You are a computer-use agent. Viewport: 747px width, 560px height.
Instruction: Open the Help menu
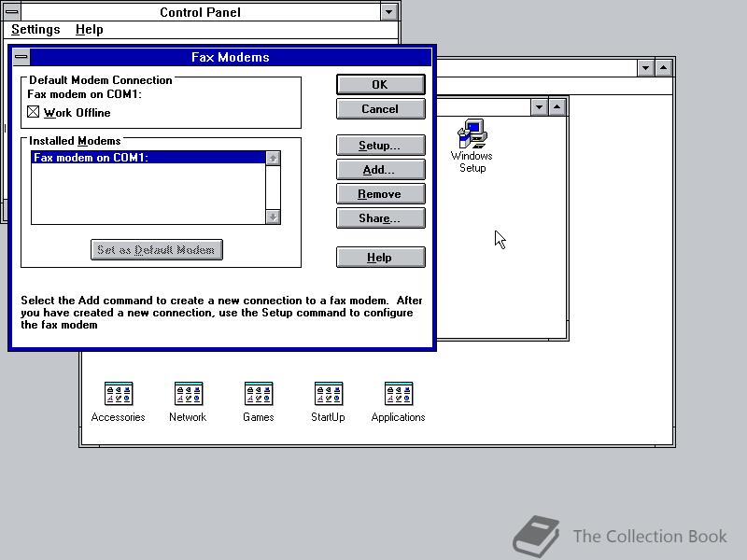[89, 29]
